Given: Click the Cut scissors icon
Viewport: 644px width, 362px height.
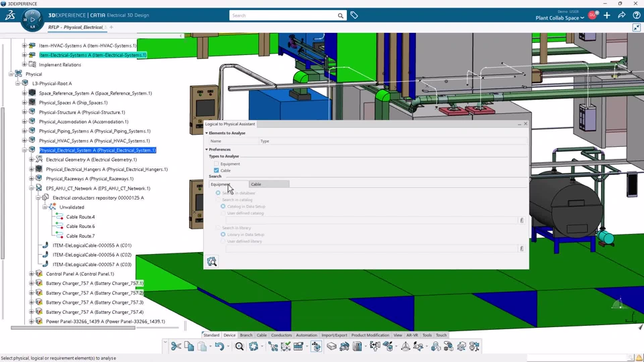Looking at the screenshot, I should 176,347.
